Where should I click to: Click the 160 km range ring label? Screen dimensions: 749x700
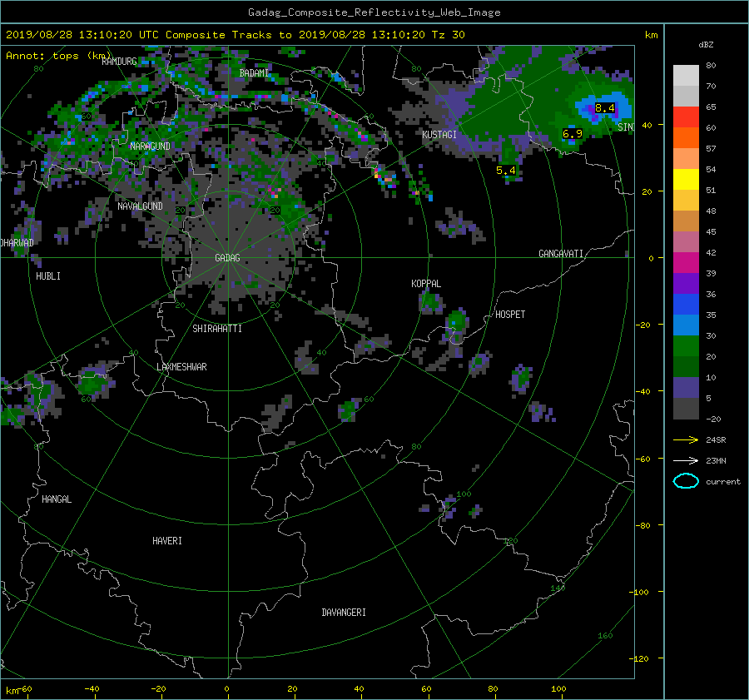(x=605, y=636)
